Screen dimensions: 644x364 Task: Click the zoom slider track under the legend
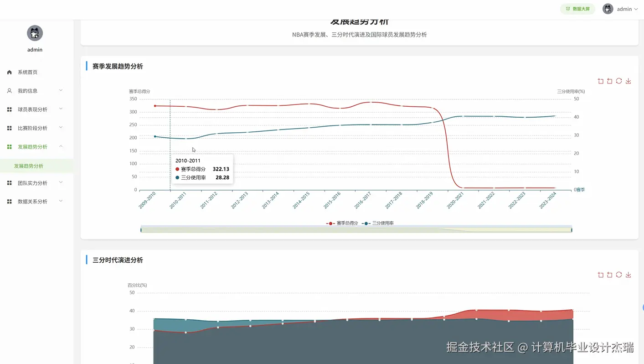356,230
